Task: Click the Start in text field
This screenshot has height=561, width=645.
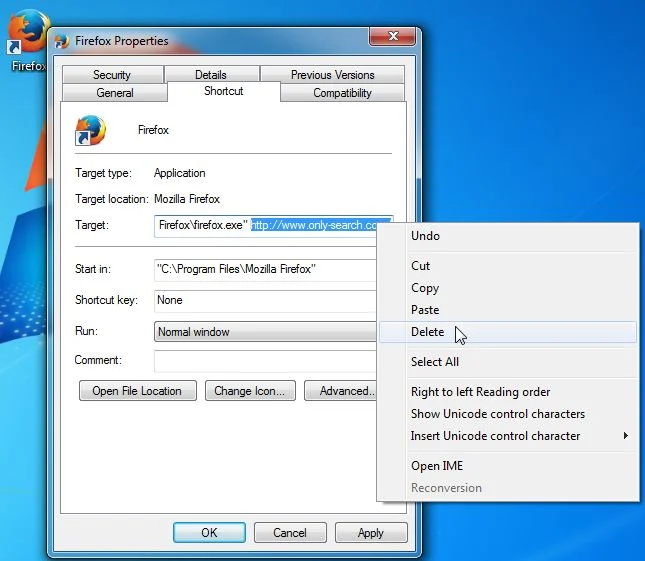Action: [x=265, y=270]
